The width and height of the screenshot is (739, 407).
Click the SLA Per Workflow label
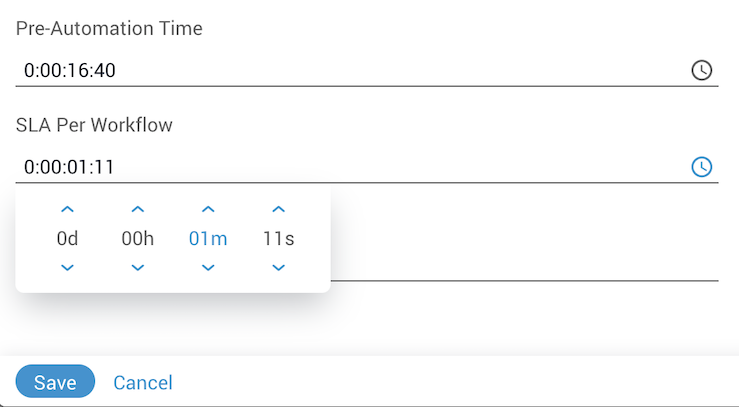[94, 125]
